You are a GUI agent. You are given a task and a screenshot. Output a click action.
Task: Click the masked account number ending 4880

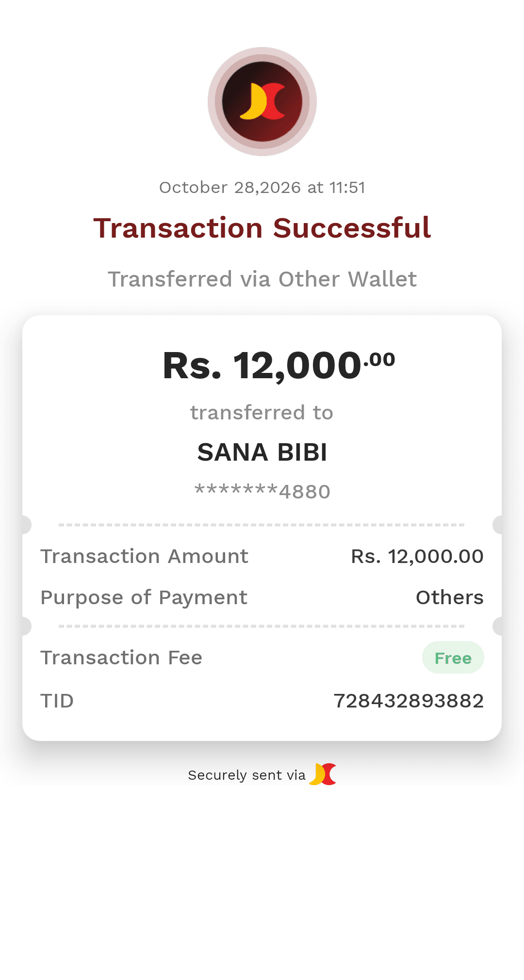click(262, 491)
